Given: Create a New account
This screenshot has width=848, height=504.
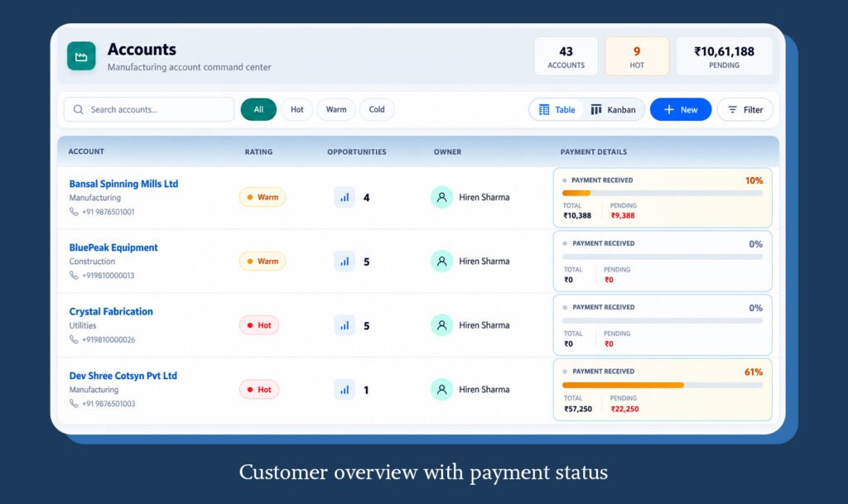Looking at the screenshot, I should [681, 110].
